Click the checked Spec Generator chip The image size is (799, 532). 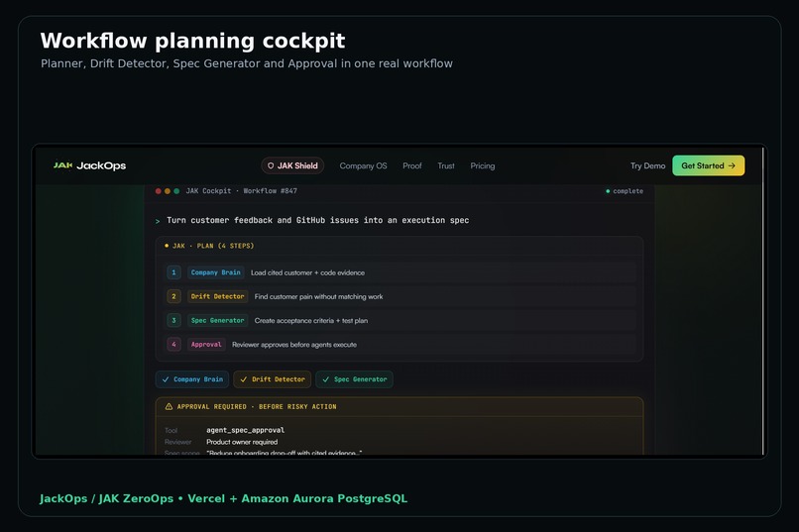coord(354,379)
